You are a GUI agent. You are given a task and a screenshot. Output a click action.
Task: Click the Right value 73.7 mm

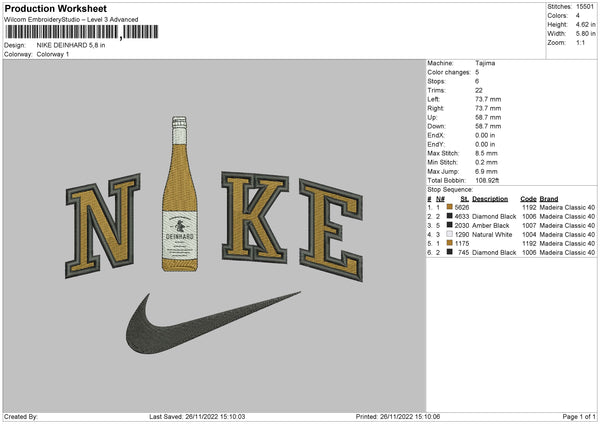pyautogui.click(x=488, y=108)
